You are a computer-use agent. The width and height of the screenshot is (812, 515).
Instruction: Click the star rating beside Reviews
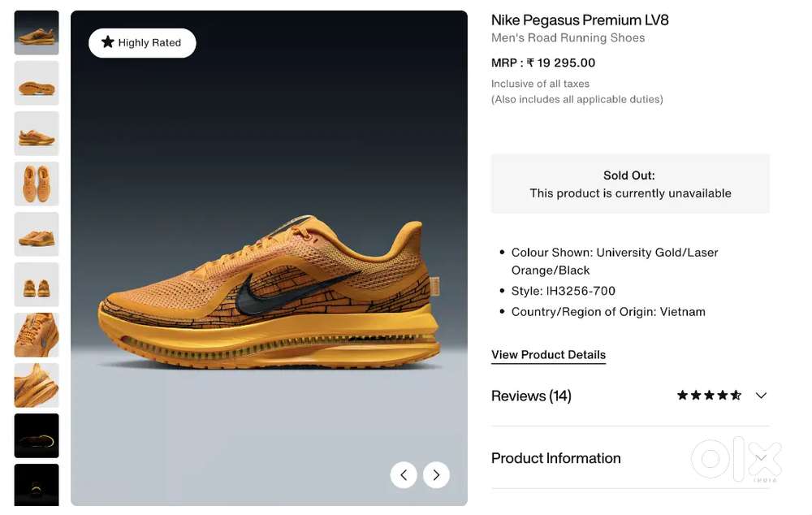click(709, 396)
